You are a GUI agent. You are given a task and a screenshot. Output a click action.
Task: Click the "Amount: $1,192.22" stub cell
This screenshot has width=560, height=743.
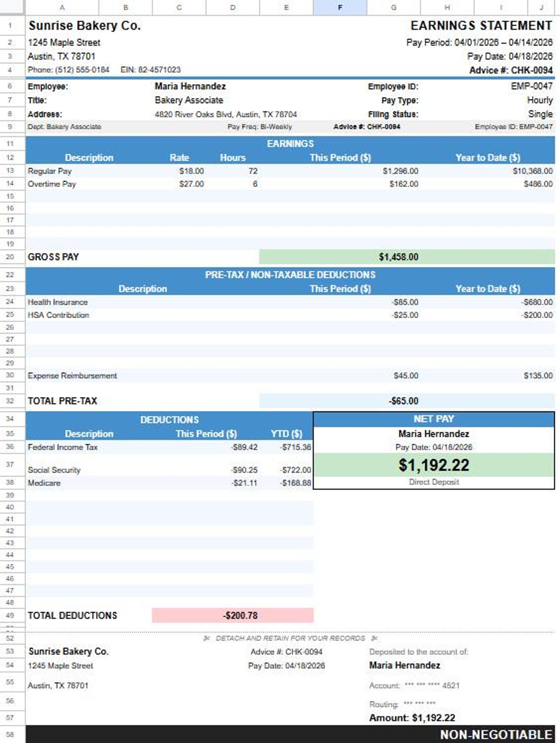pyautogui.click(x=412, y=718)
